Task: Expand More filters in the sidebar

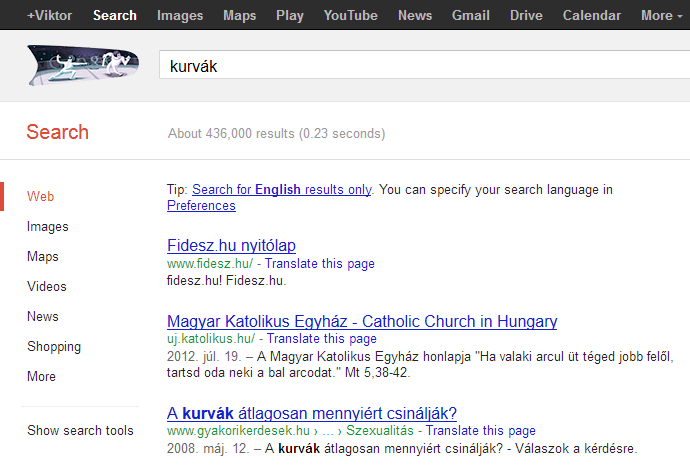Action: (x=41, y=376)
